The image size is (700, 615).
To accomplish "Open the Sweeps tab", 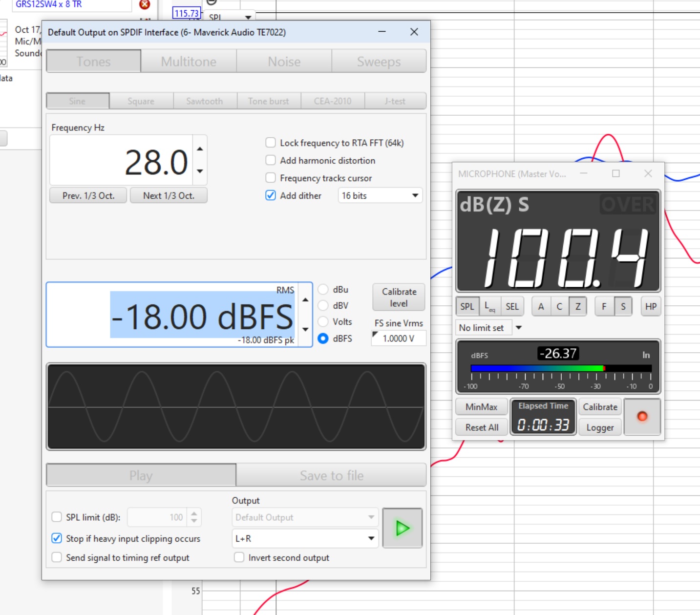I will point(379,62).
